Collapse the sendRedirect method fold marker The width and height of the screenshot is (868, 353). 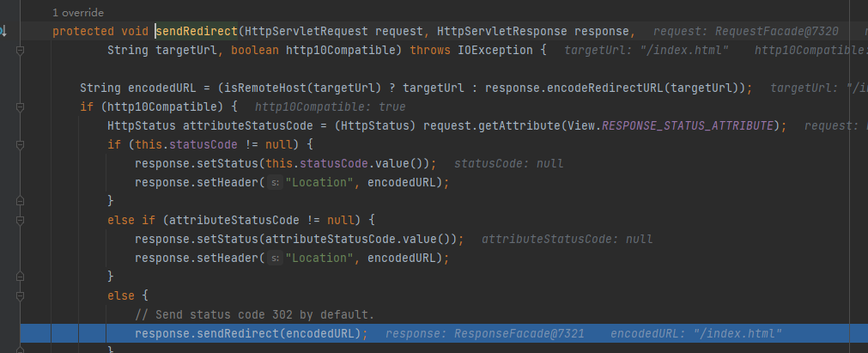20,51
